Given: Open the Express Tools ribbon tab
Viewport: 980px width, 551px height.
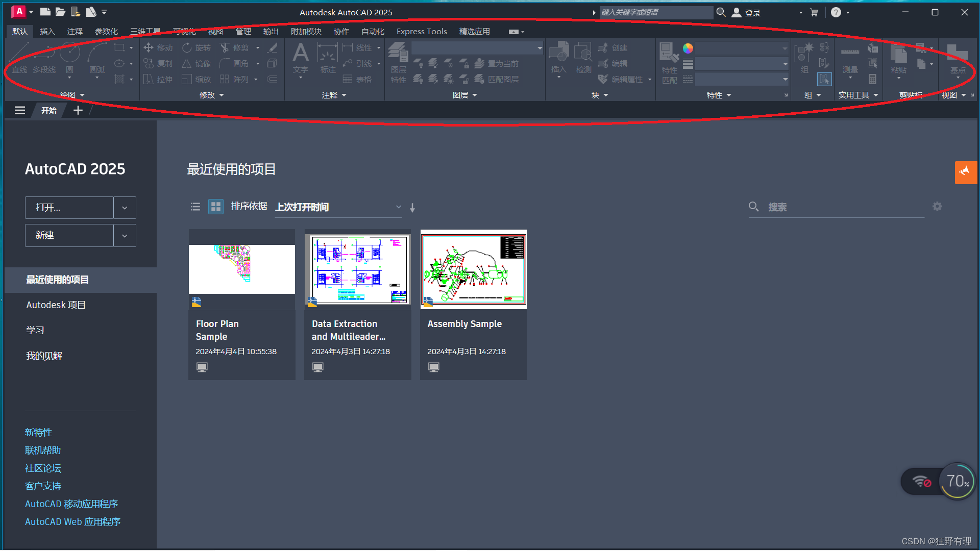Looking at the screenshot, I should pyautogui.click(x=422, y=31).
